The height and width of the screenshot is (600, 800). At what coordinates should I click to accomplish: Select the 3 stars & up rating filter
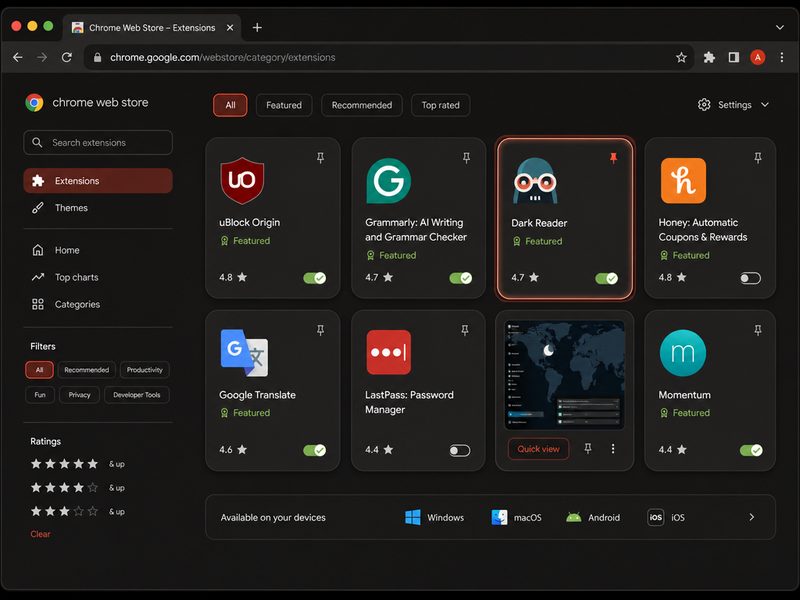pos(78,511)
